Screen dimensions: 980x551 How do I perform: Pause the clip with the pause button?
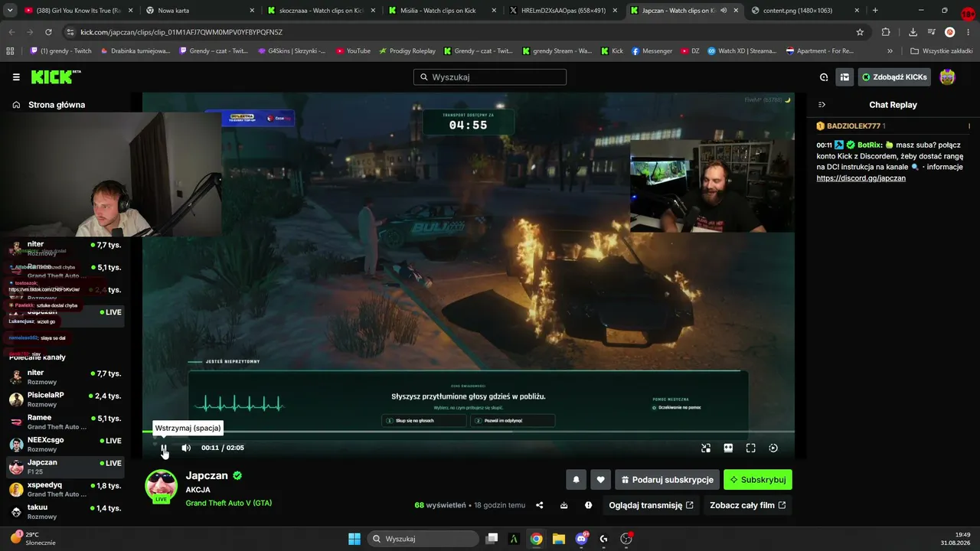pyautogui.click(x=163, y=448)
